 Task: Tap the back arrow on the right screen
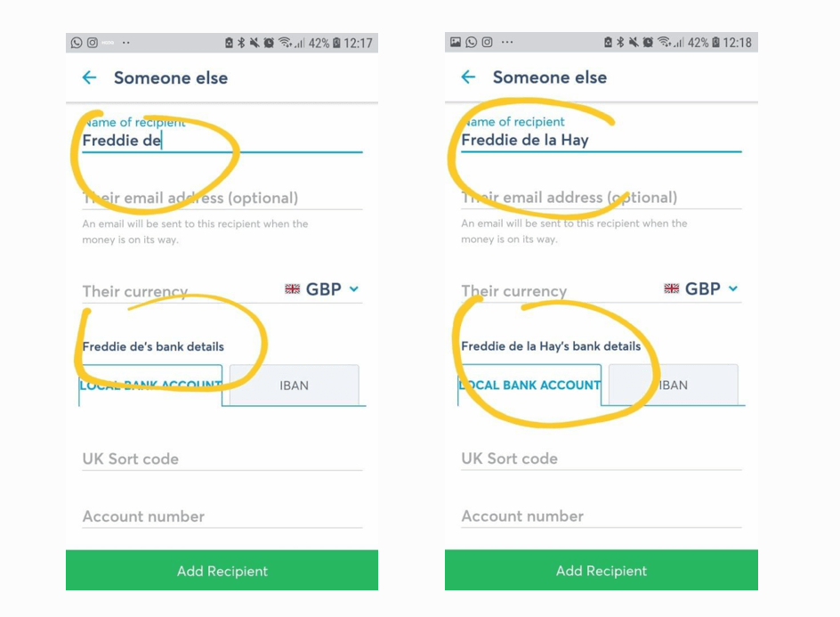469,77
